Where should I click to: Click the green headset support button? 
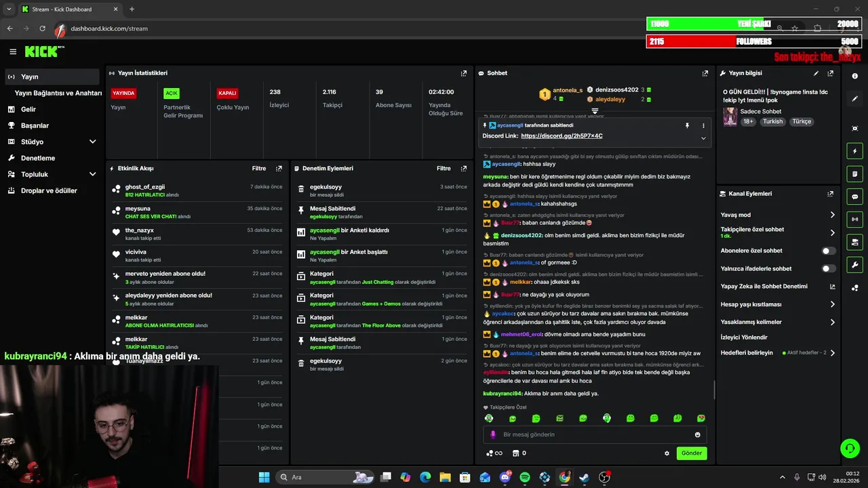[850, 448]
